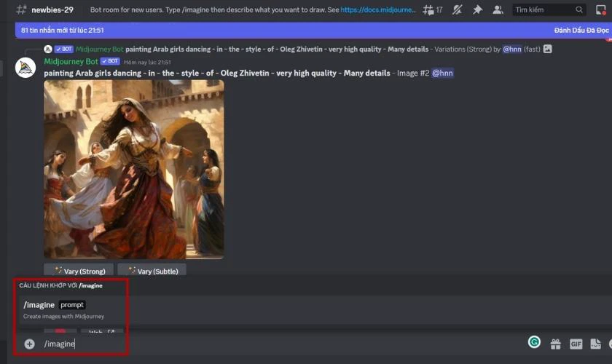The height and width of the screenshot is (364, 612).
Task: Click the Vary (Subtle) button
Action: [152, 270]
